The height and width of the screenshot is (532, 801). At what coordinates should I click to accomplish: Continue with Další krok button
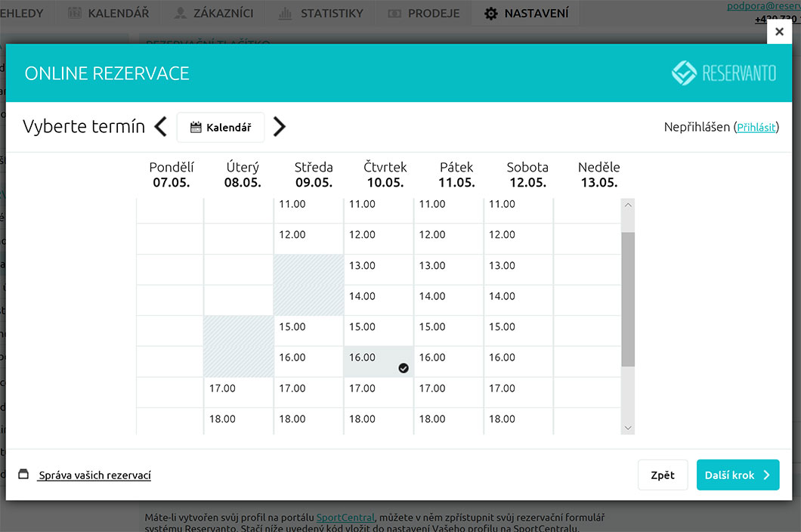point(738,475)
